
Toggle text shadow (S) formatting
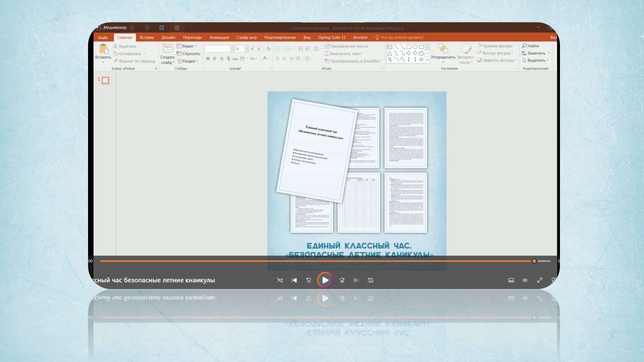228,59
